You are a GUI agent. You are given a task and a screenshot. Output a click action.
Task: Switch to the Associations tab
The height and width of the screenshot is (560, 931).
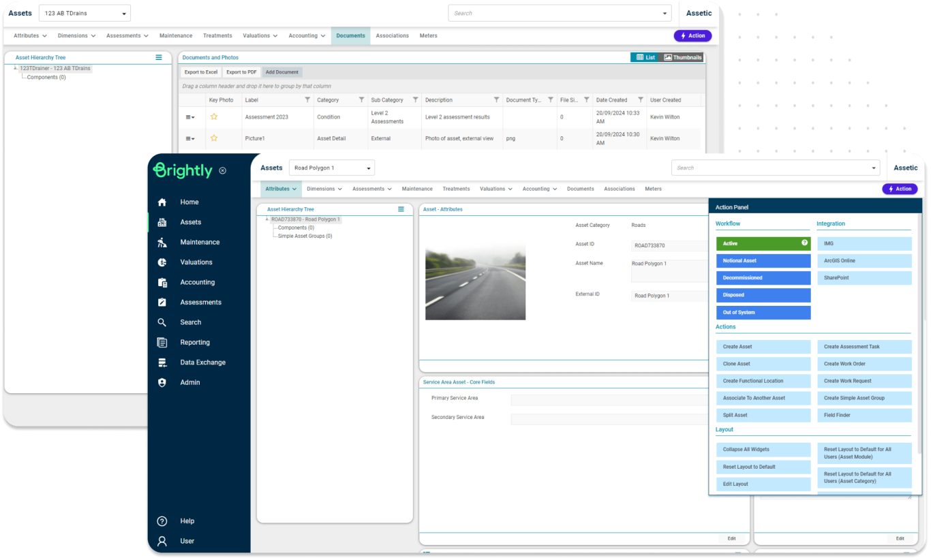point(619,189)
